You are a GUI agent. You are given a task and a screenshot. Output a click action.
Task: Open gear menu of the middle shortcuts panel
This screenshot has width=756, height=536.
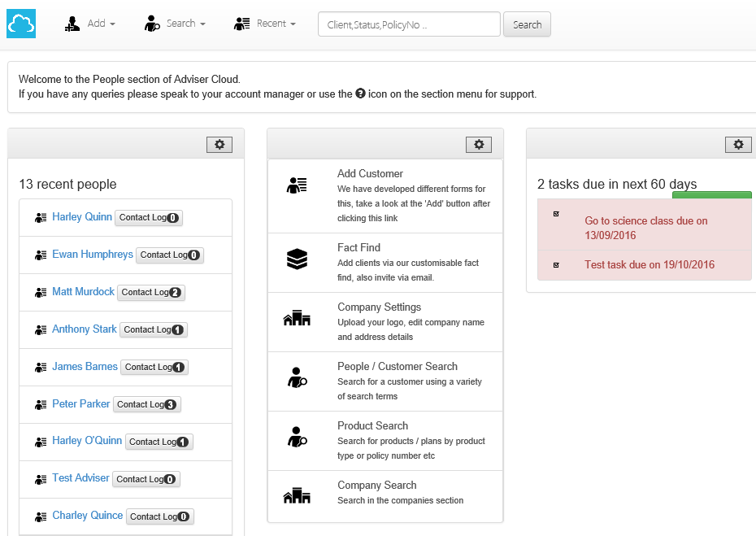[x=479, y=145]
